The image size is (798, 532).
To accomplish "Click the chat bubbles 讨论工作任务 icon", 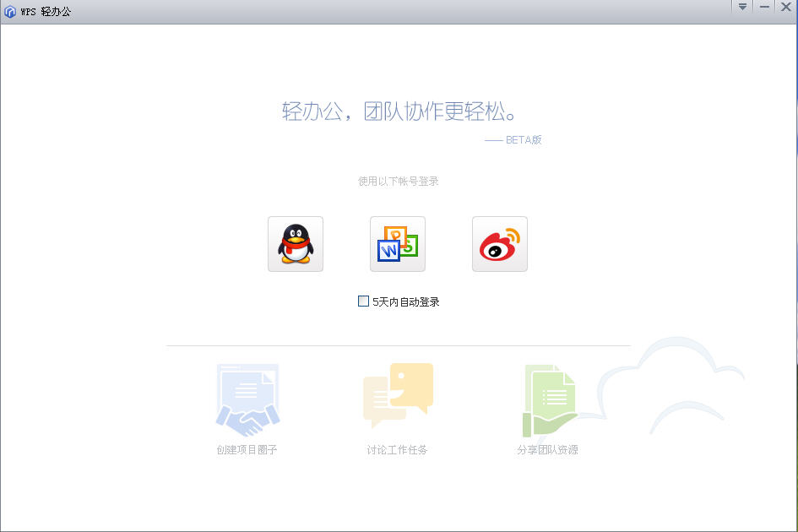I will tap(398, 394).
